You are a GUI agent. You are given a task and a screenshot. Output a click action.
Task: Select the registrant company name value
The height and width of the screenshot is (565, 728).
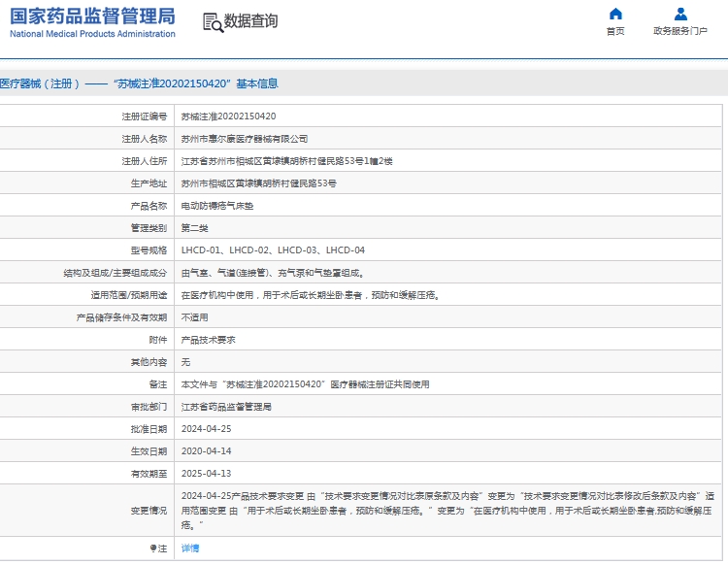245,139
